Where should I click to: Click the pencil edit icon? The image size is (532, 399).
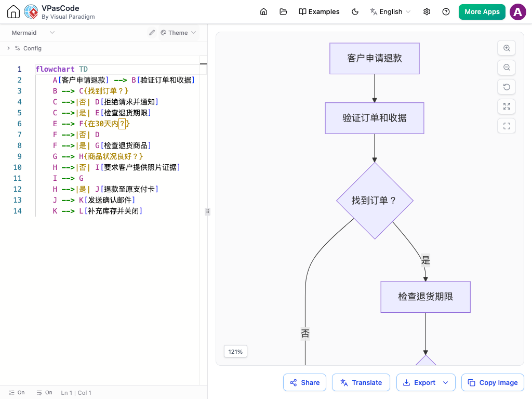152,33
